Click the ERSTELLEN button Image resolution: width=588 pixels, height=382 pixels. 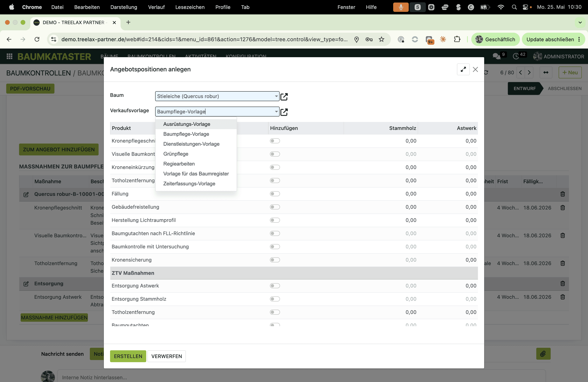pyautogui.click(x=128, y=356)
